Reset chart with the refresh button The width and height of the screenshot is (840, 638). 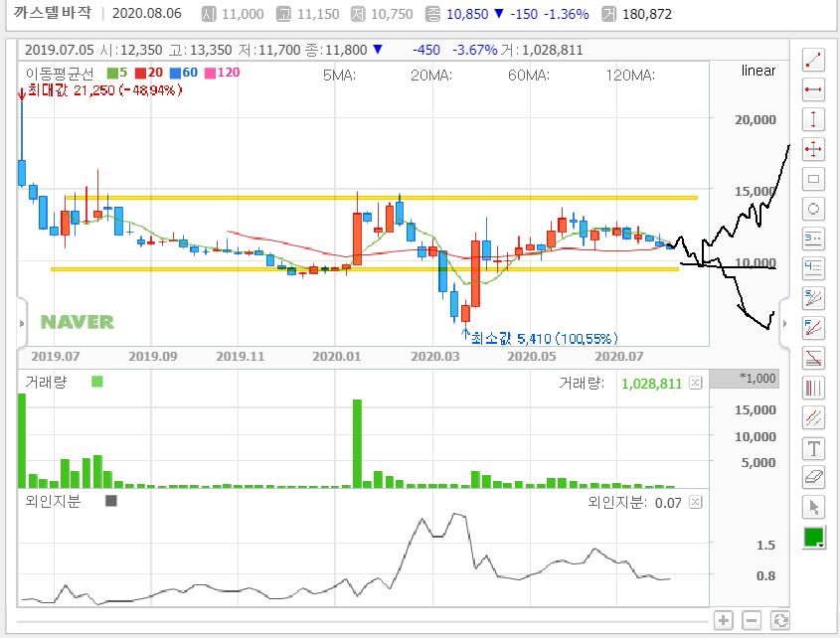780,621
